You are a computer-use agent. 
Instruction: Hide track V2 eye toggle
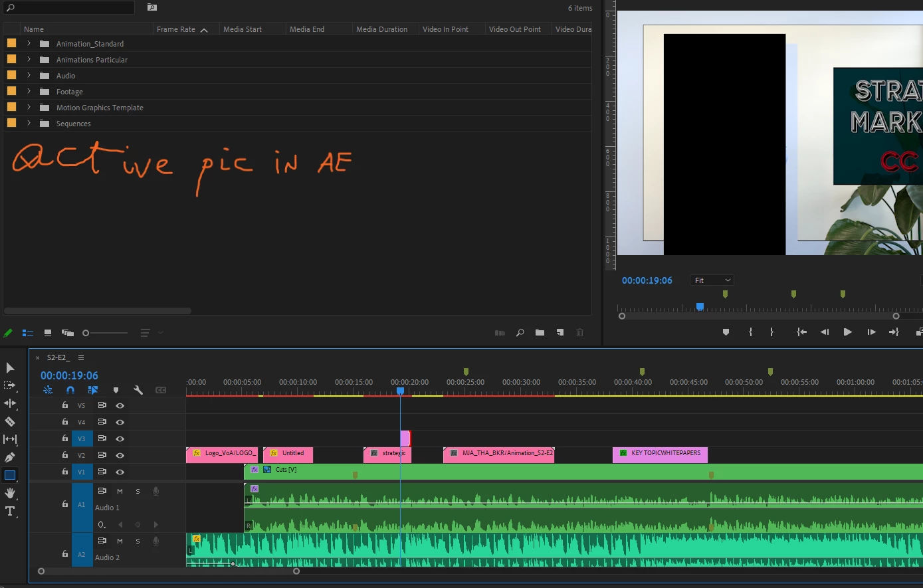(120, 455)
